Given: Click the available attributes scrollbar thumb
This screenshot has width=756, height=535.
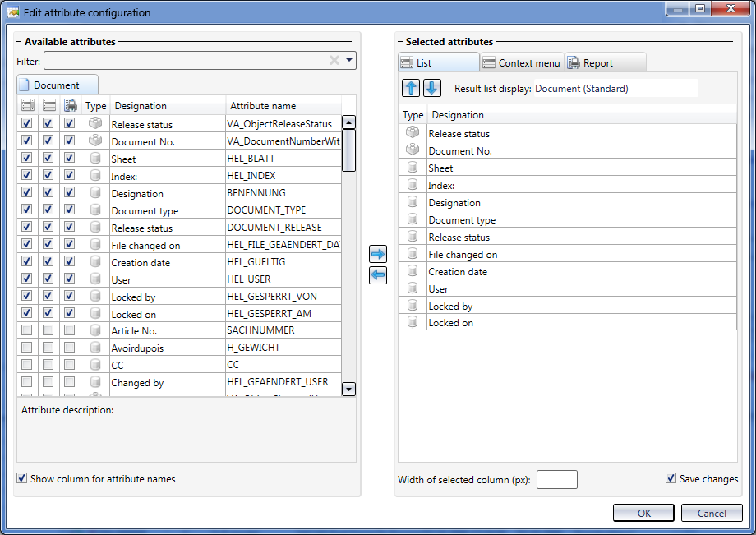Looking at the screenshot, I should (348, 150).
